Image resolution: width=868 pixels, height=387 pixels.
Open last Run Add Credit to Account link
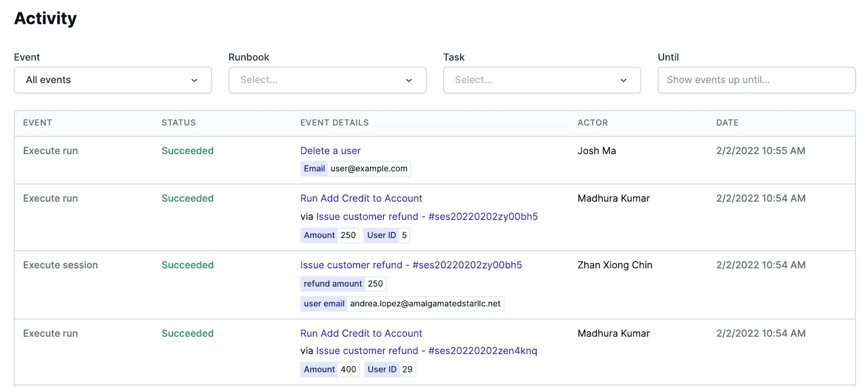pos(361,333)
